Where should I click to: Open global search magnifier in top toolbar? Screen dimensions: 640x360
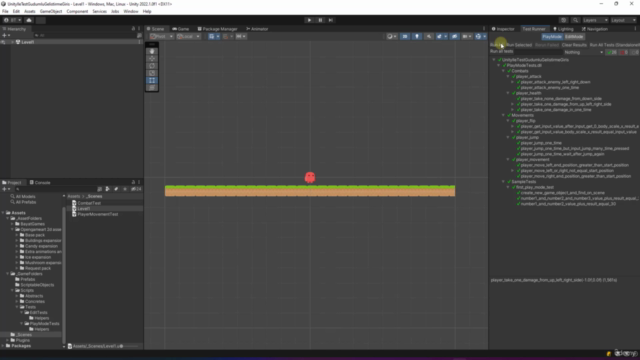[576, 20]
